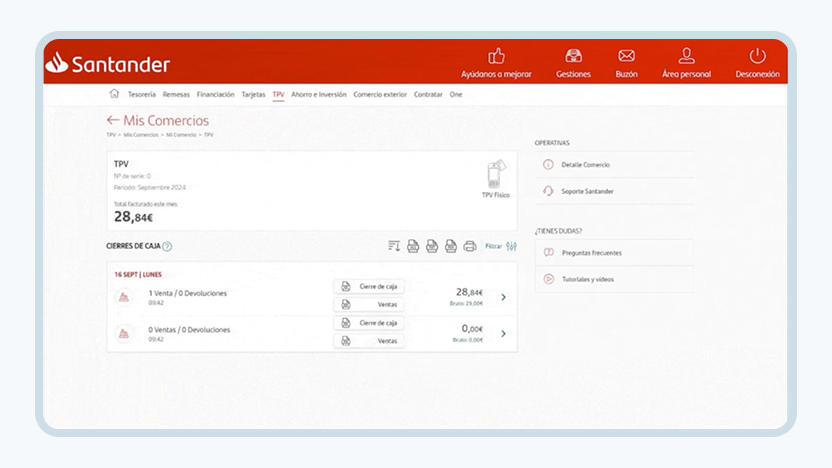The width and height of the screenshot is (832, 468).
Task: Click the Filtrar link
Action: pos(493,246)
